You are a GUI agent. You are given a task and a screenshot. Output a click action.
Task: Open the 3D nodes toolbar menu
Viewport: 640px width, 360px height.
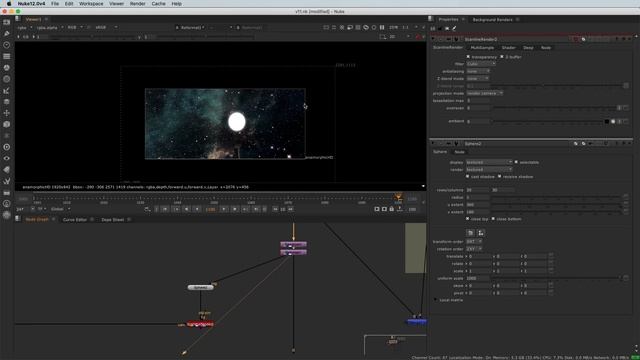coord(7,124)
